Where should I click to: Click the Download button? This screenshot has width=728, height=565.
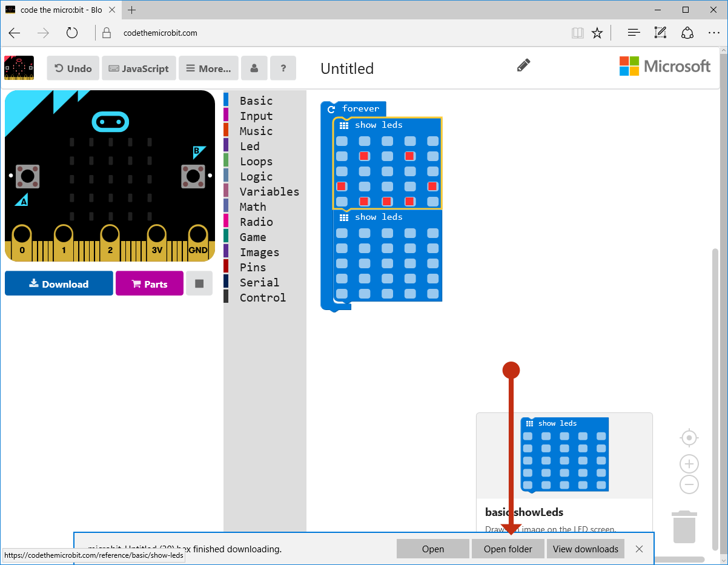59,283
